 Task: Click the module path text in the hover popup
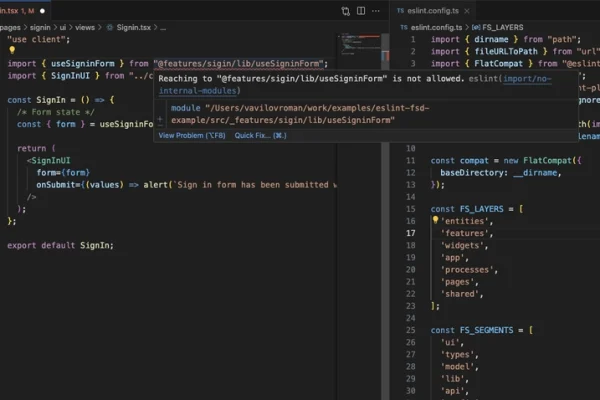click(300, 114)
